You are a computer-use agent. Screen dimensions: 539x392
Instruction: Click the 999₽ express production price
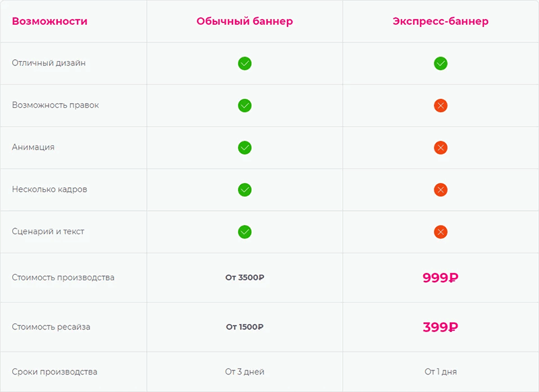click(x=441, y=277)
